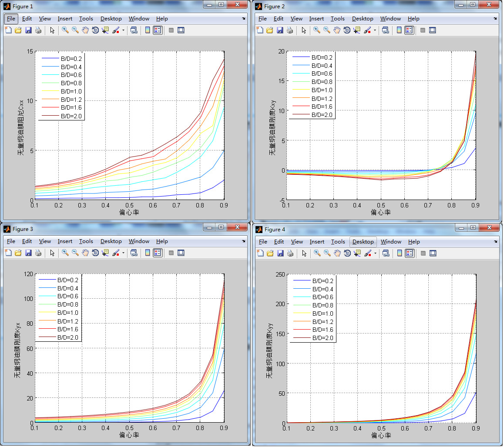Toggle Insert Legend off in Figure 1

[x=158, y=30]
